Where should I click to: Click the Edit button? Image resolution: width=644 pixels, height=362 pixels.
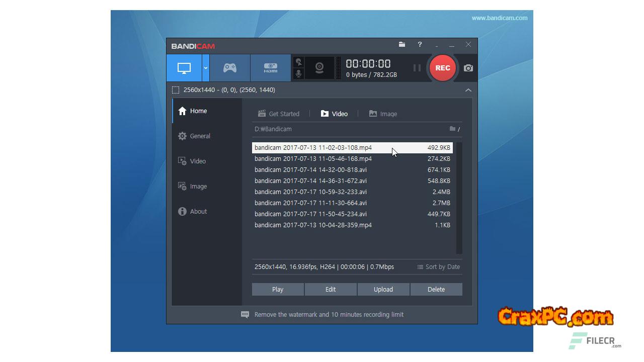pyautogui.click(x=331, y=289)
